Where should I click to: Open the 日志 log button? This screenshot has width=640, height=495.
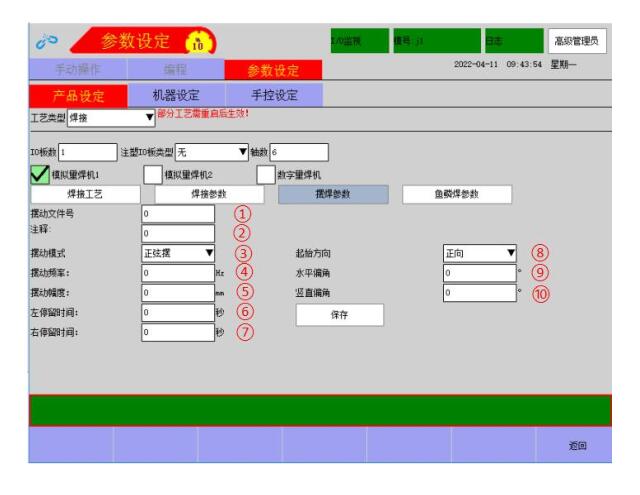(x=514, y=41)
